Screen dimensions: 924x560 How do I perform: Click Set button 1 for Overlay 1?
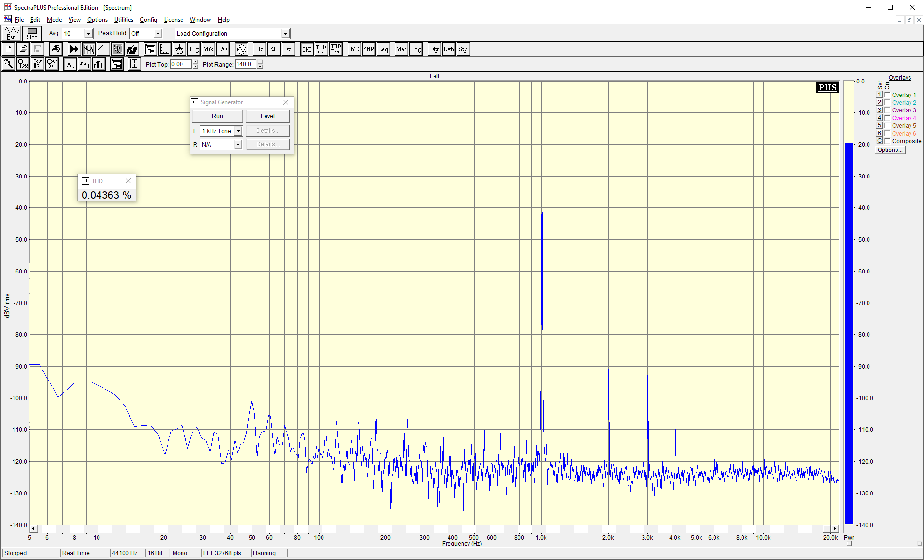[880, 95]
